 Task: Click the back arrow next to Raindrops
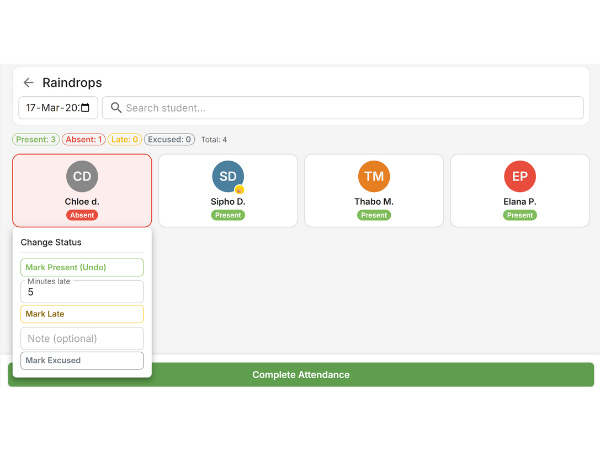pyautogui.click(x=28, y=83)
